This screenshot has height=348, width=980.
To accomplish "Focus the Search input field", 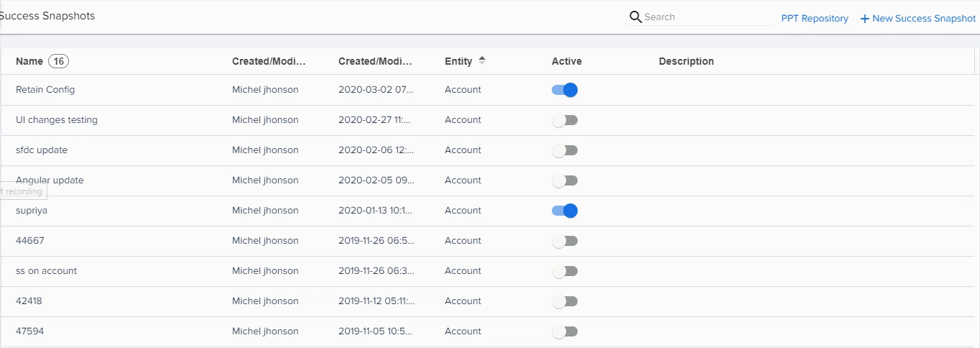I will (708, 17).
